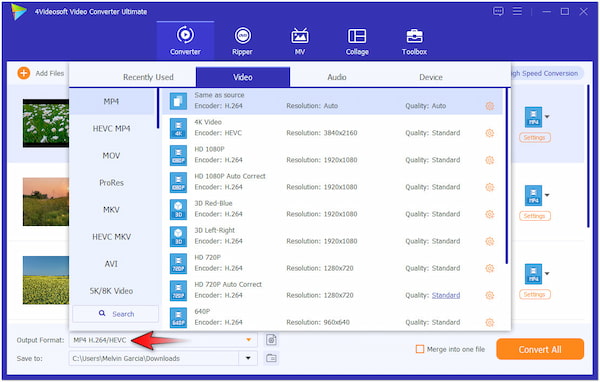600x382 pixels.
Task: Select the yellow field video thumbnail
Action: (x=46, y=280)
